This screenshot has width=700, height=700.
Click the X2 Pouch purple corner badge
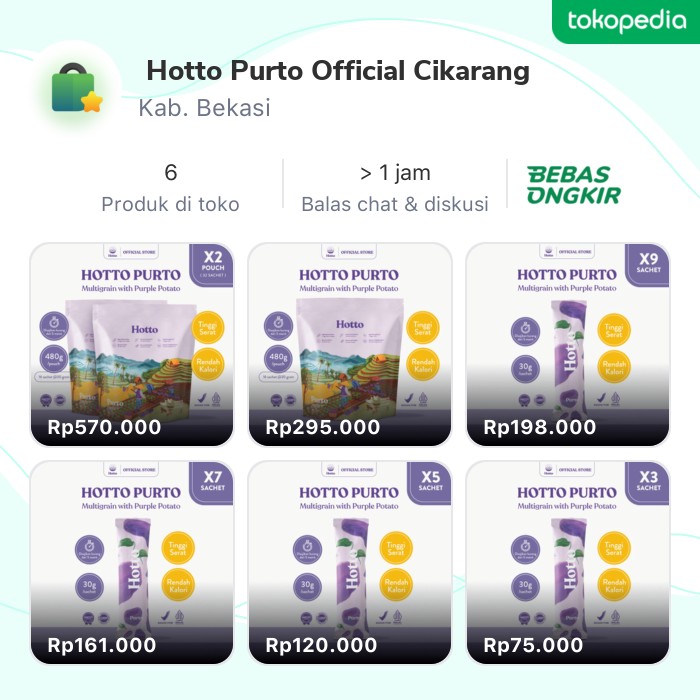(212, 265)
